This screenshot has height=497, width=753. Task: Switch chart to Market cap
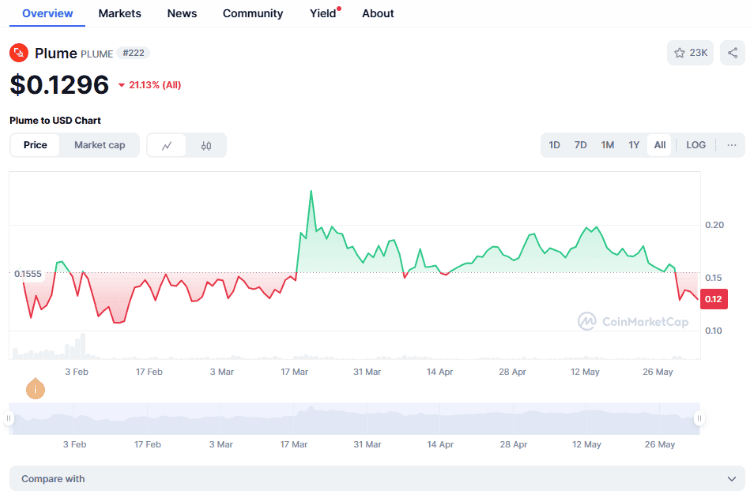pyautogui.click(x=99, y=145)
